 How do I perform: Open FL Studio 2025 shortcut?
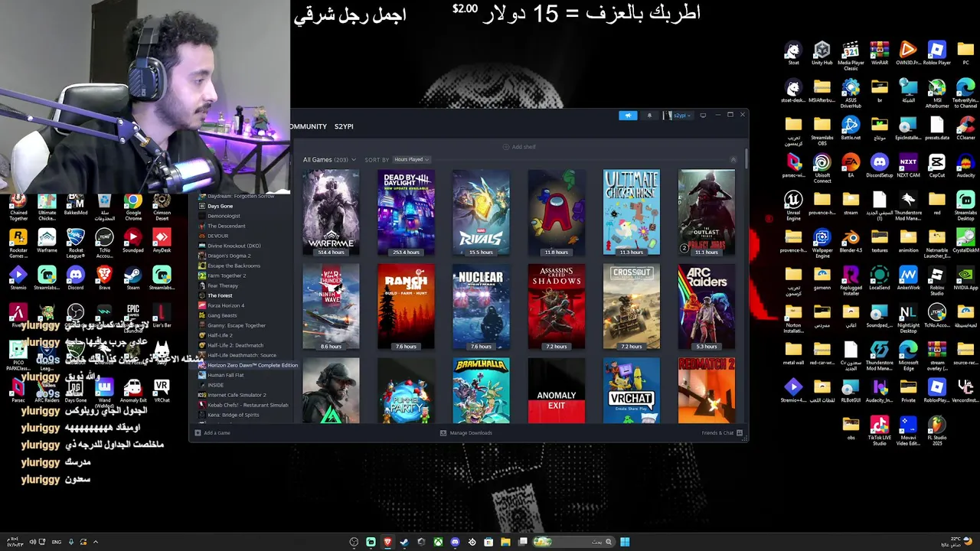click(937, 431)
